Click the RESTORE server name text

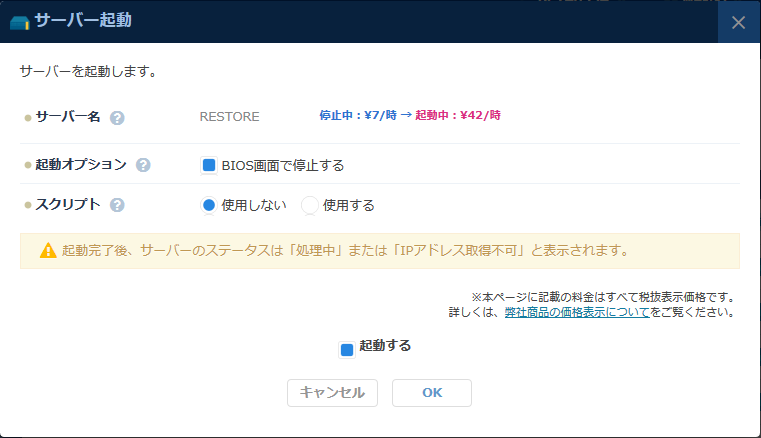click(x=229, y=117)
